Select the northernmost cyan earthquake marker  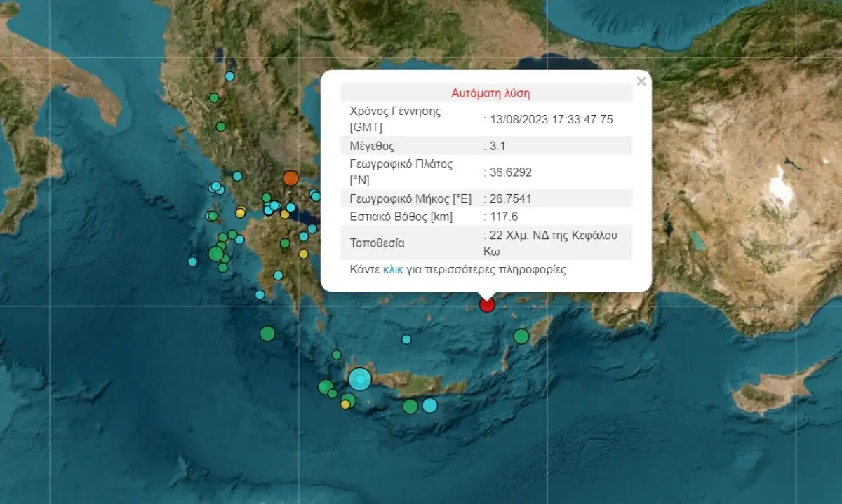click(x=229, y=76)
